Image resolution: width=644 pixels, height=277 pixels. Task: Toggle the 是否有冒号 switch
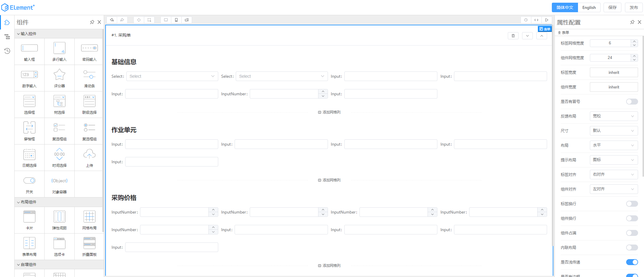point(632,102)
